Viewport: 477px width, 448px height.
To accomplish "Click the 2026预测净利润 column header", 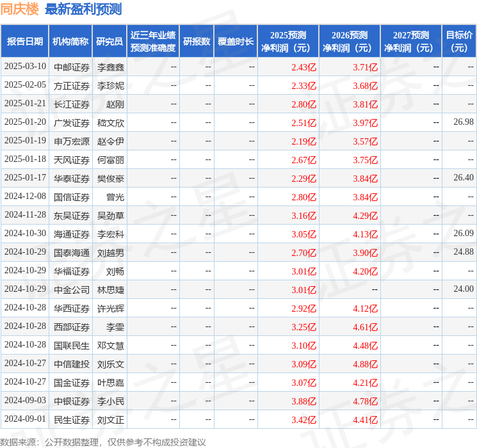I will (x=350, y=41).
